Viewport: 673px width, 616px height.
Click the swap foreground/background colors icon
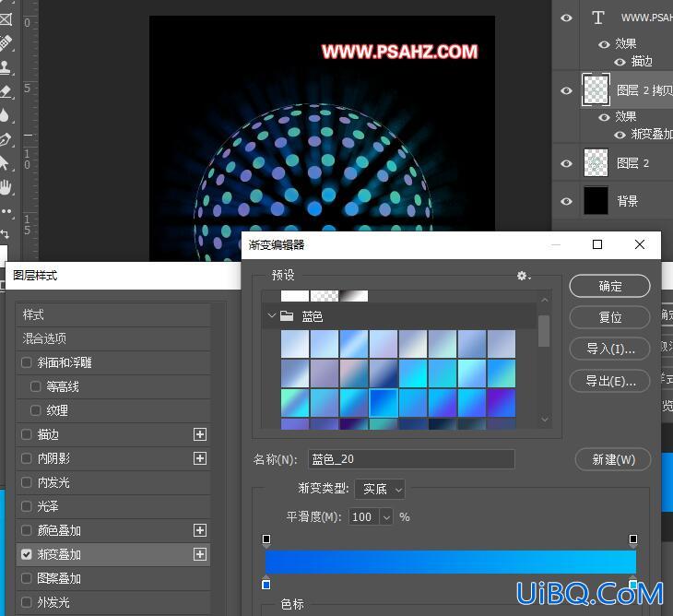pos(5,234)
